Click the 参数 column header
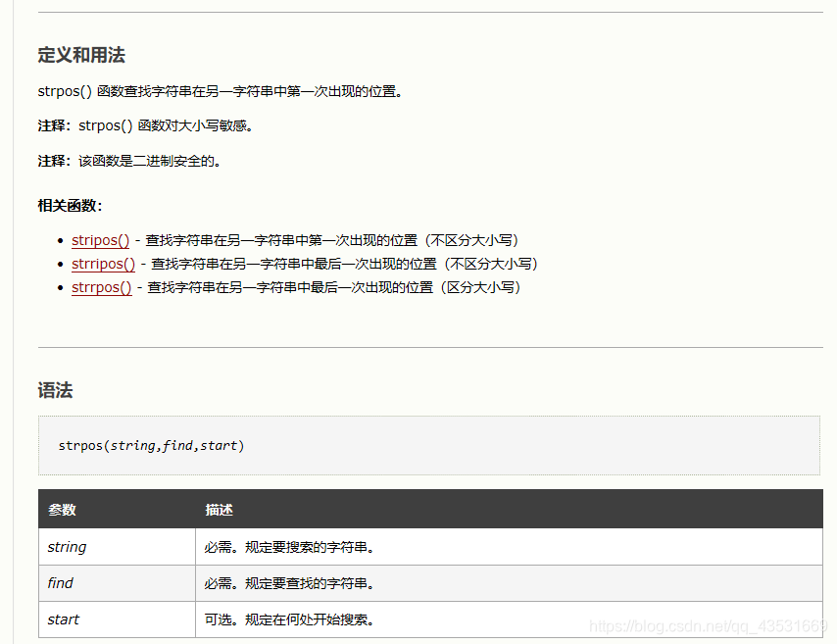This screenshot has width=837, height=644. [x=62, y=510]
